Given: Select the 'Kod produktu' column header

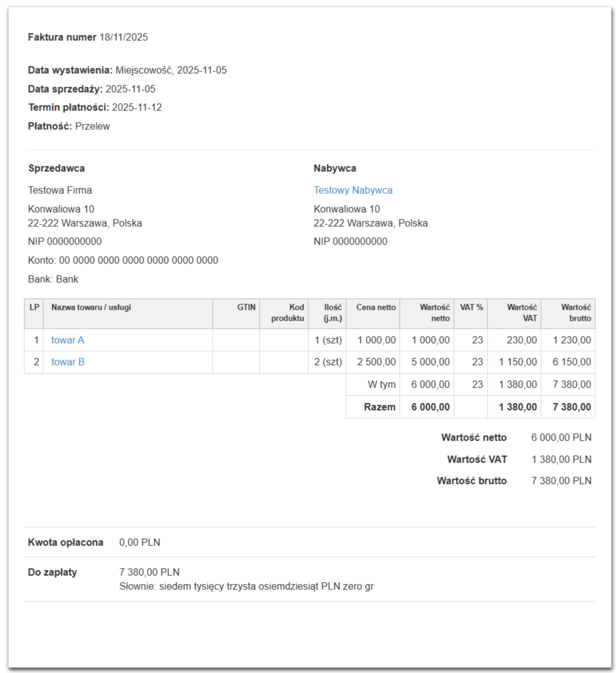Looking at the screenshot, I should pos(288,313).
